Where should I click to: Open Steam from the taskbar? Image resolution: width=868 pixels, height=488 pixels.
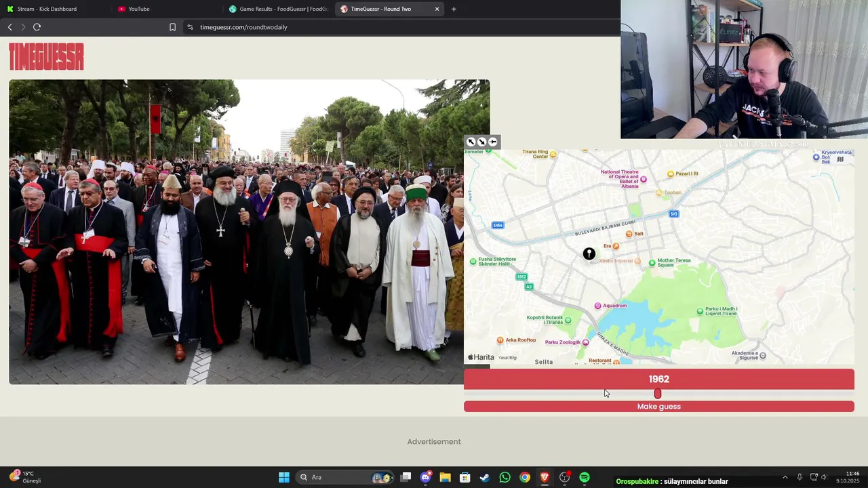click(484, 477)
